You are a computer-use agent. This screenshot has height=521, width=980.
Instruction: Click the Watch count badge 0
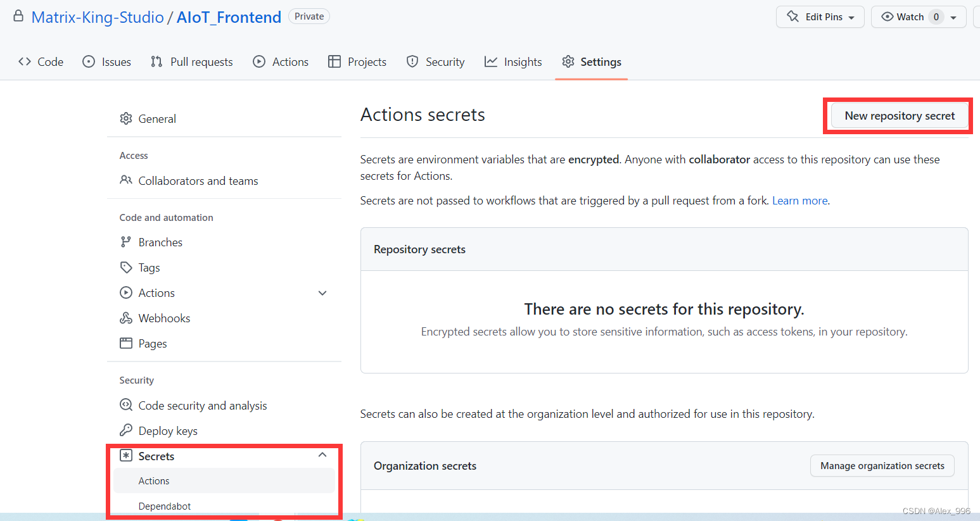pos(936,16)
